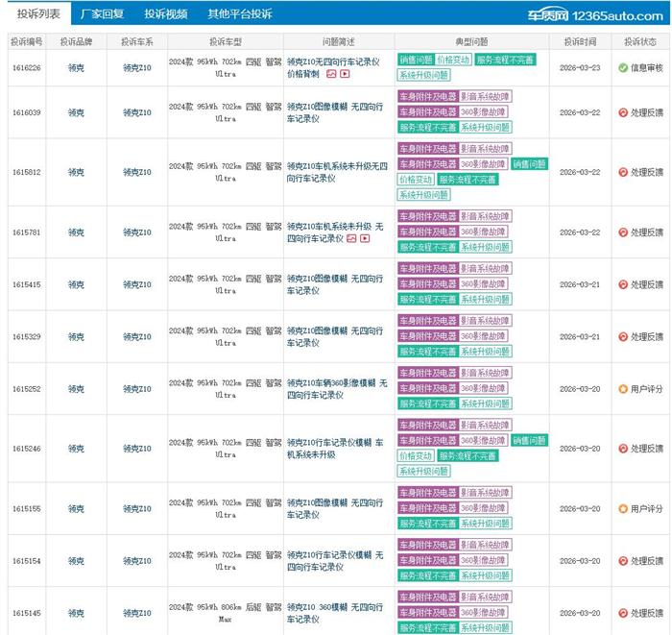This screenshot has width=672, height=635.
Task: Open brand link 领克 in row 1615812
Action: click(75, 173)
